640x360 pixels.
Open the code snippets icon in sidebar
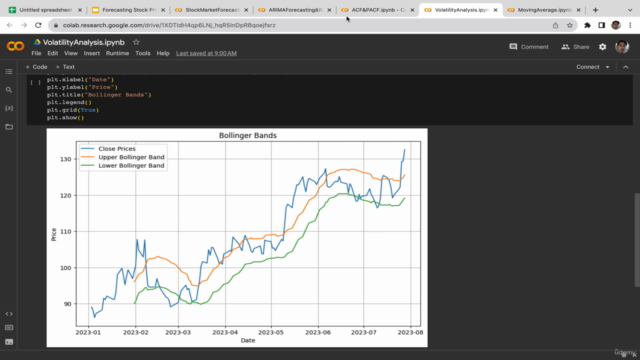[9, 314]
